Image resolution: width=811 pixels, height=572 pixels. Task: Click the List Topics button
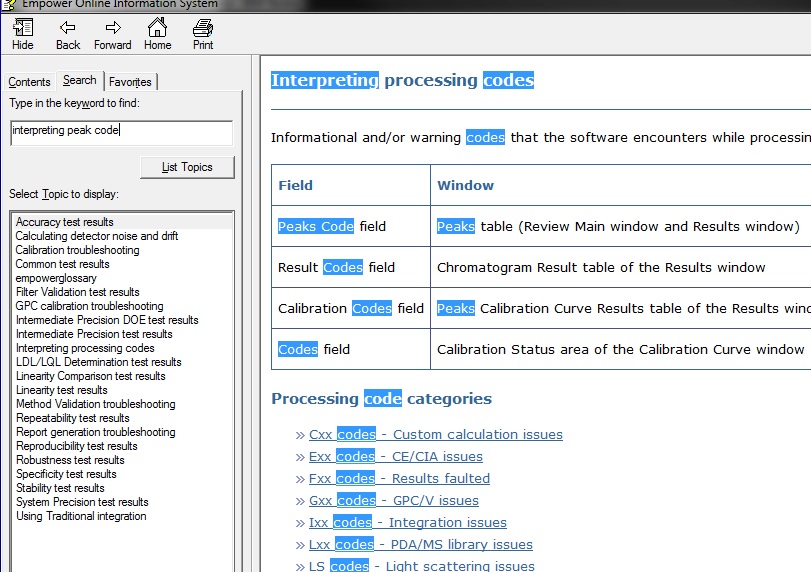point(187,167)
